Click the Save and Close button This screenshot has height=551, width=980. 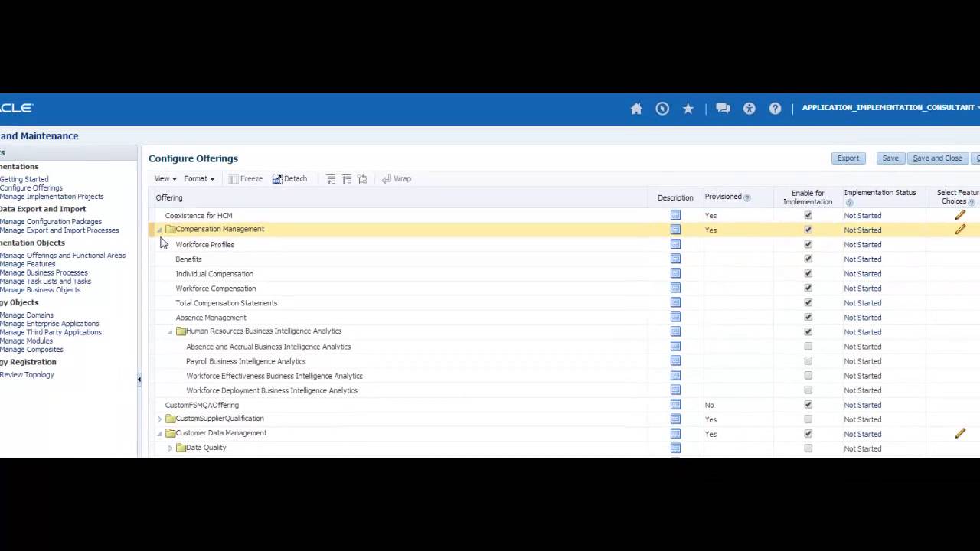point(938,158)
